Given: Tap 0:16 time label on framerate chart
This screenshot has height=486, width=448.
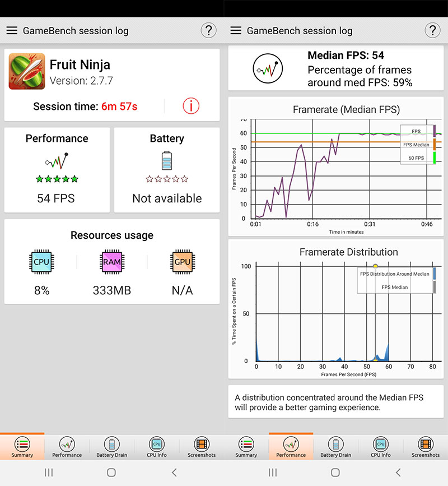Looking at the screenshot, I should tap(312, 224).
